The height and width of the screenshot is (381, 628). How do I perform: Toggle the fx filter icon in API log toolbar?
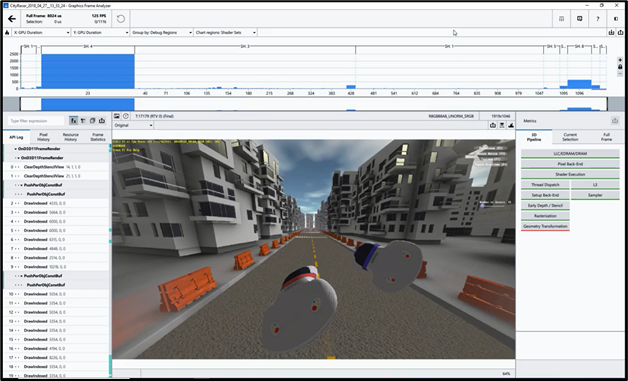pyautogui.click(x=73, y=121)
